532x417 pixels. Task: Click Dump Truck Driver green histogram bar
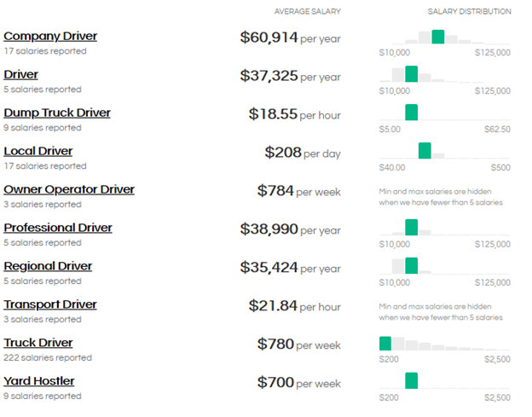tap(412, 113)
